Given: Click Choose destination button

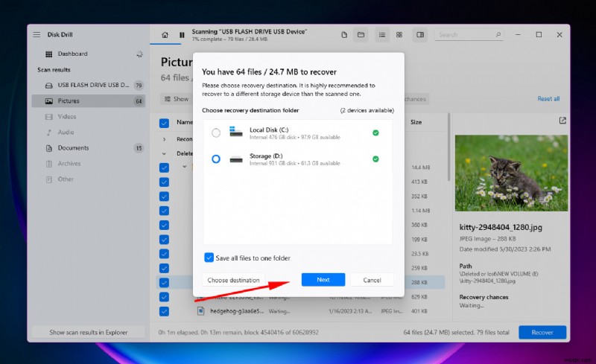Looking at the screenshot, I should coord(233,280).
